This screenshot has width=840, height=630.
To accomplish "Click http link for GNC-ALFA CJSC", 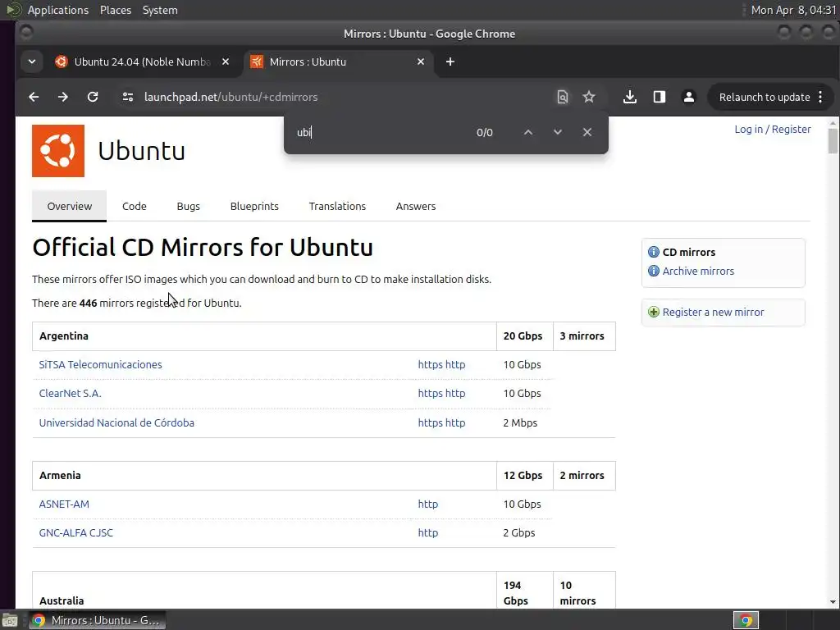I will 428,533.
